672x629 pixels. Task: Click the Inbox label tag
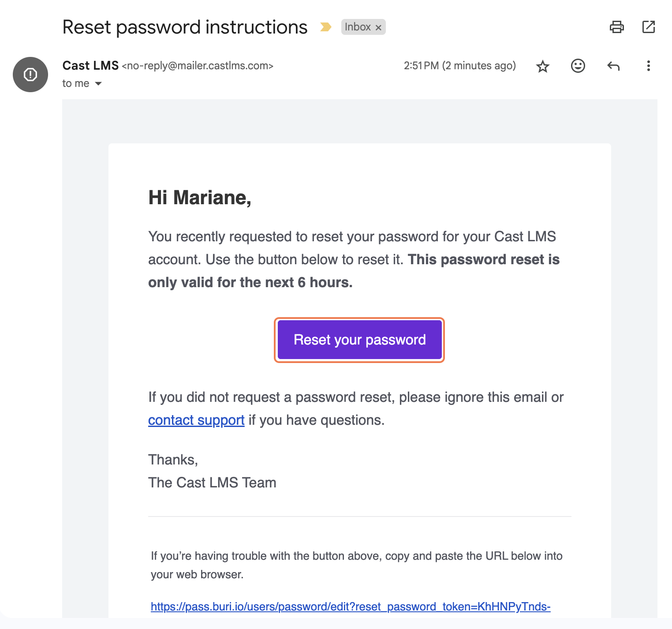point(358,27)
